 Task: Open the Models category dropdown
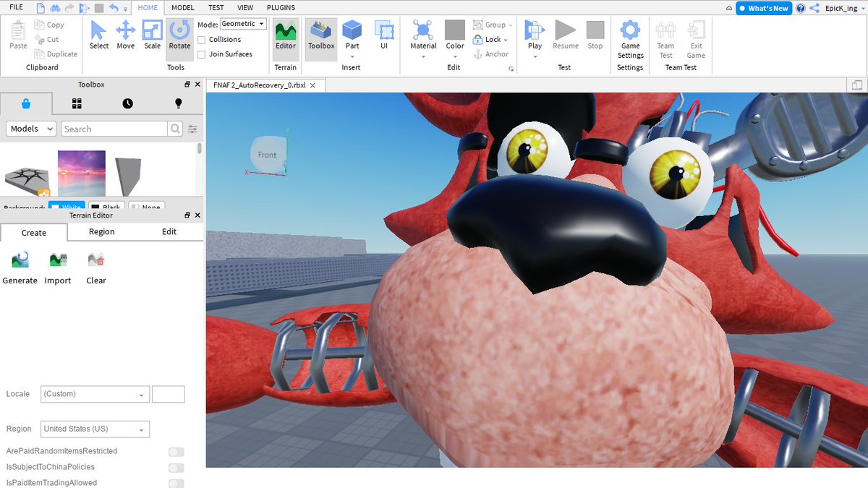coord(31,129)
